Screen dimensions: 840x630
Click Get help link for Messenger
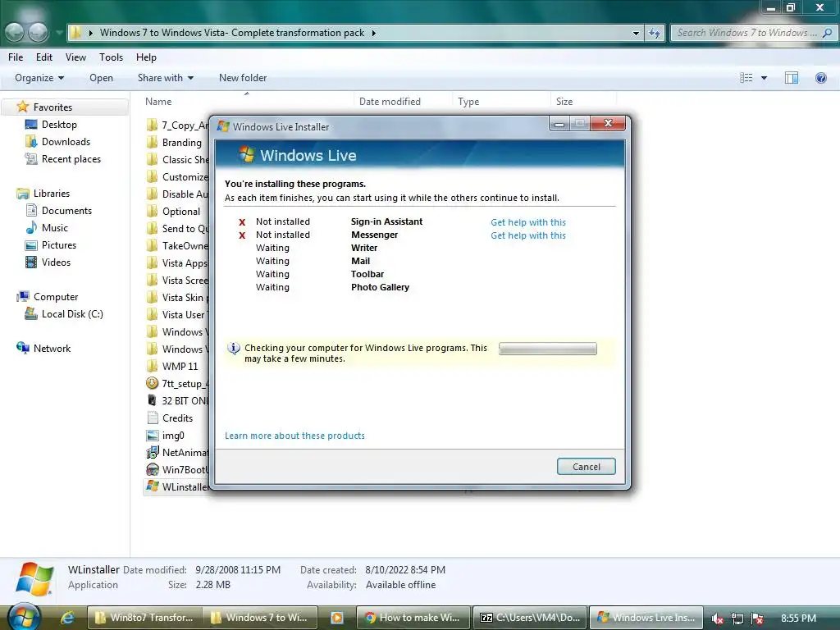(x=528, y=235)
